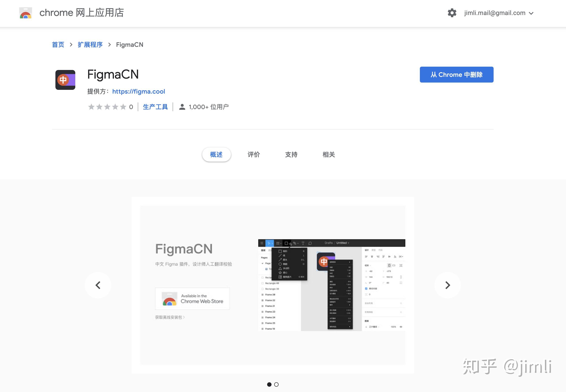Viewport: 566px width, 392px height.
Task: Click the left carousel arrow
Action: coord(98,285)
